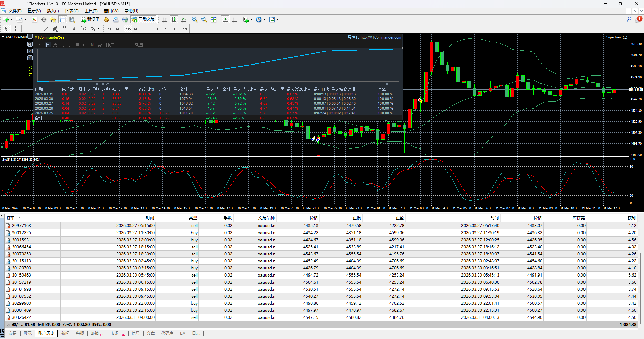Expand the periodicity clock dropdown arrow
Image resolution: width=644 pixels, height=339 pixels.
265,19
